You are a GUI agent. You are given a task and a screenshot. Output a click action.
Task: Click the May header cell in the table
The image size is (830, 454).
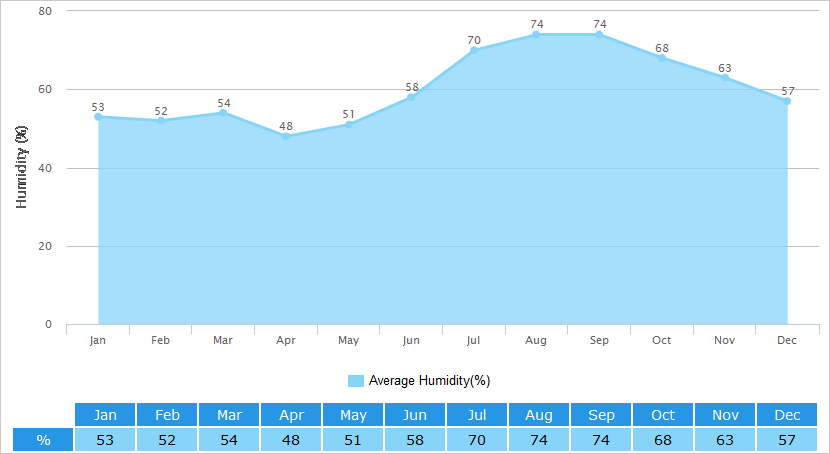(x=353, y=415)
